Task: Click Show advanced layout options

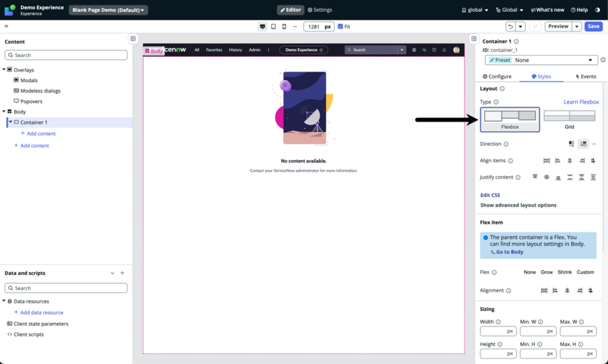Action: pyautogui.click(x=518, y=205)
